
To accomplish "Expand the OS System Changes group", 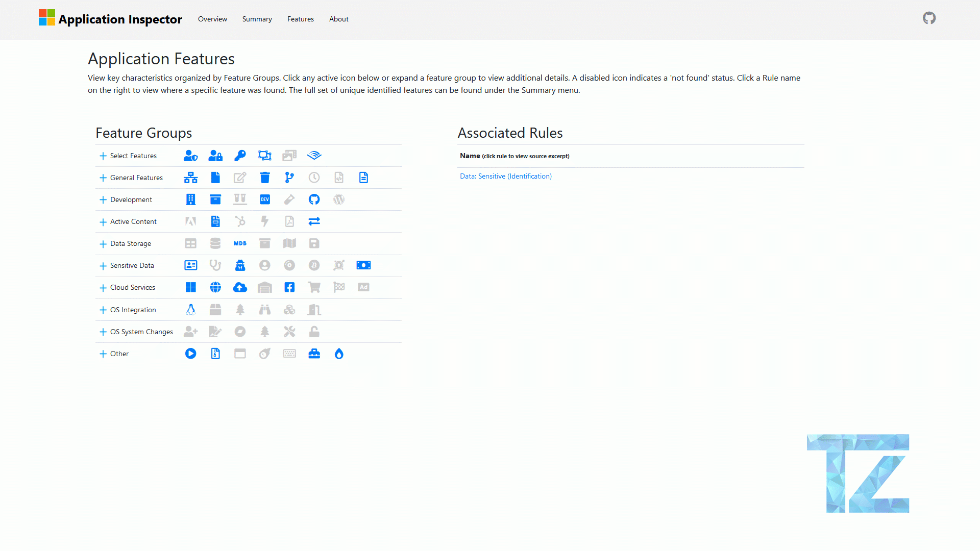I will coord(103,332).
